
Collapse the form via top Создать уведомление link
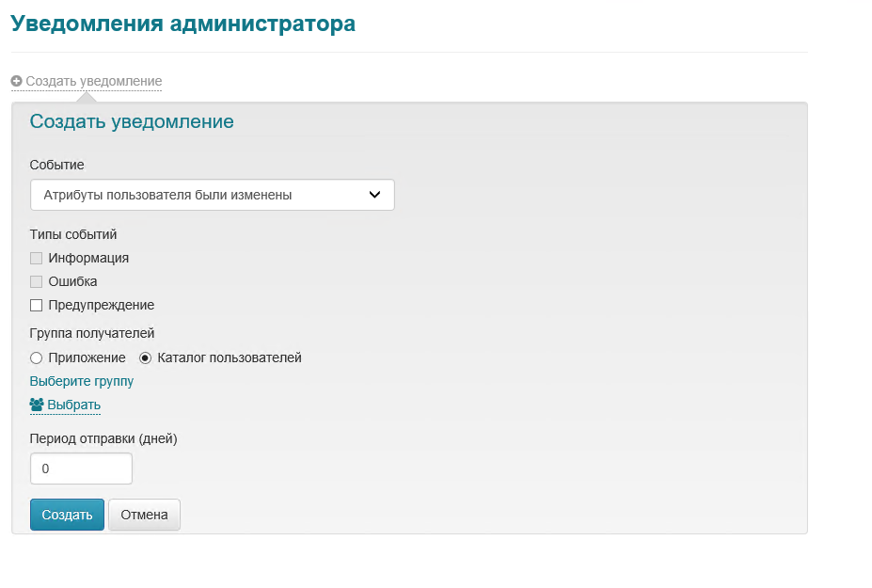93,82
